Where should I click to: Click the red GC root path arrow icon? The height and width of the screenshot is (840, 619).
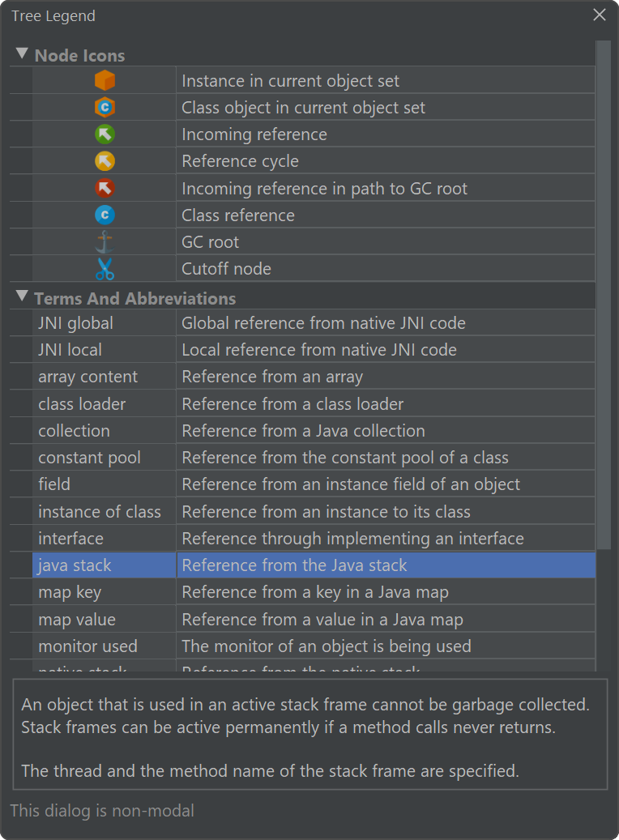coord(105,189)
